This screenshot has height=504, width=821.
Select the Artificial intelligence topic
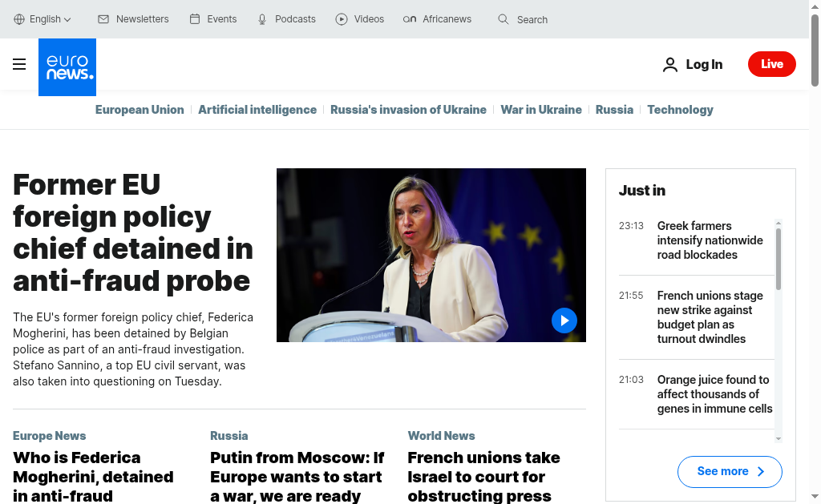click(257, 110)
